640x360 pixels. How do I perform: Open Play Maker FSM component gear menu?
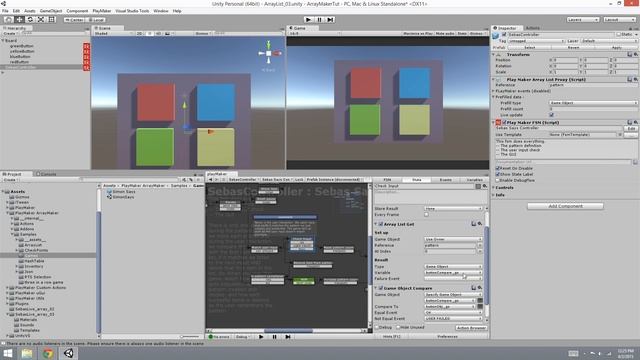click(x=636, y=122)
